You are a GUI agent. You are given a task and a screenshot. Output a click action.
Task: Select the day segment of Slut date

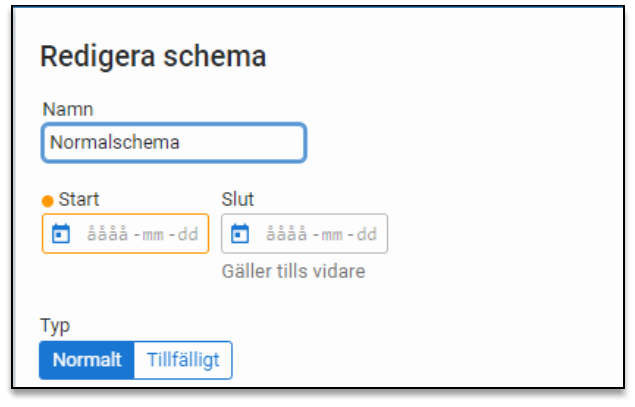(x=367, y=235)
